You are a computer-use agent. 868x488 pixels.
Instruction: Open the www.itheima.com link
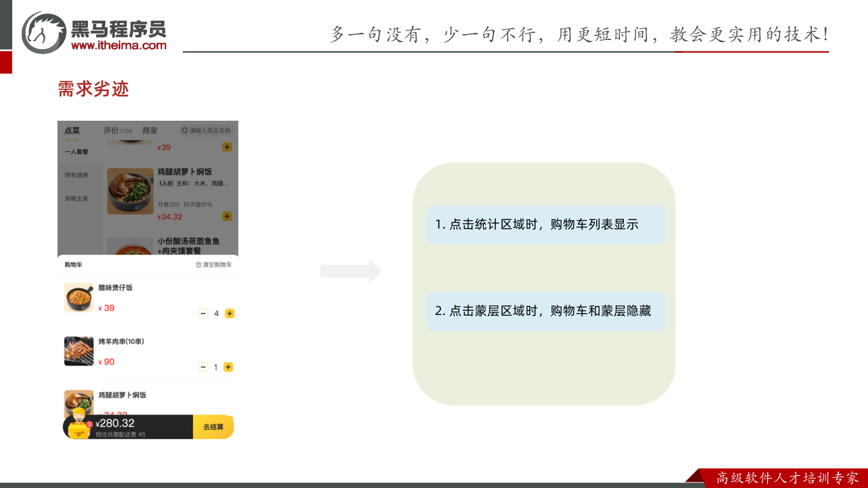[x=119, y=45]
